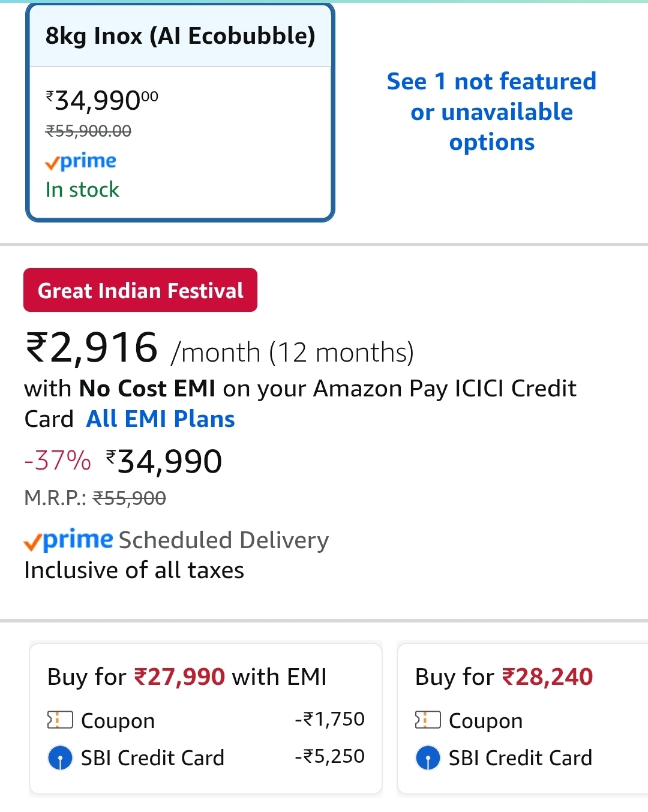Open the Buy for ₹27,990 with EMI heading
The width and height of the screenshot is (648, 812).
(x=187, y=677)
